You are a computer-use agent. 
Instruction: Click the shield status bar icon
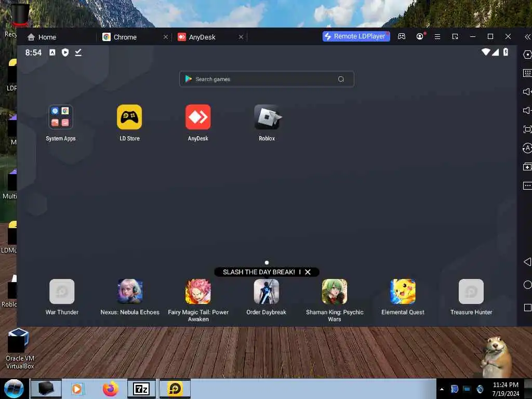coord(65,52)
